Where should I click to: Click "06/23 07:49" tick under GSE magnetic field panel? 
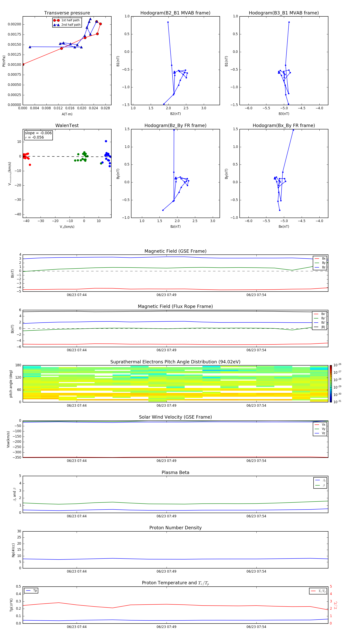pos(166,295)
